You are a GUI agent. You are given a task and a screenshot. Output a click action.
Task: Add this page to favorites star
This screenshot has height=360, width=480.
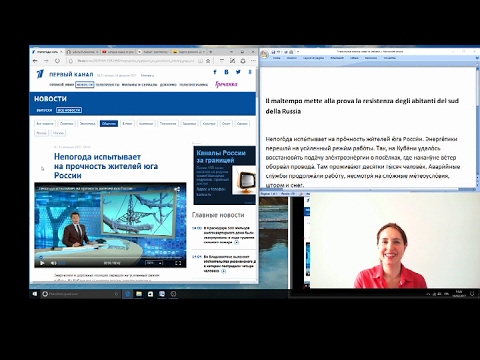[x=208, y=61]
